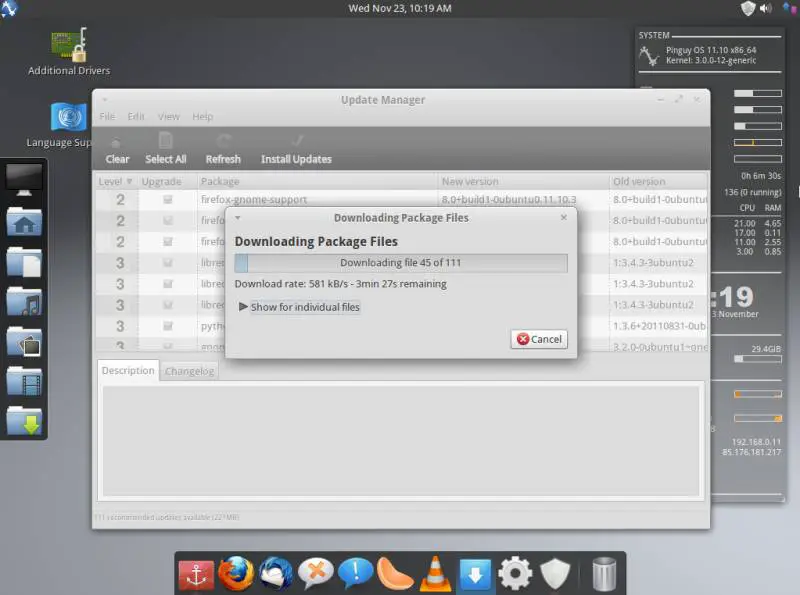The image size is (800, 595).
Task: Open VLC media player from the dock
Action: [435, 573]
